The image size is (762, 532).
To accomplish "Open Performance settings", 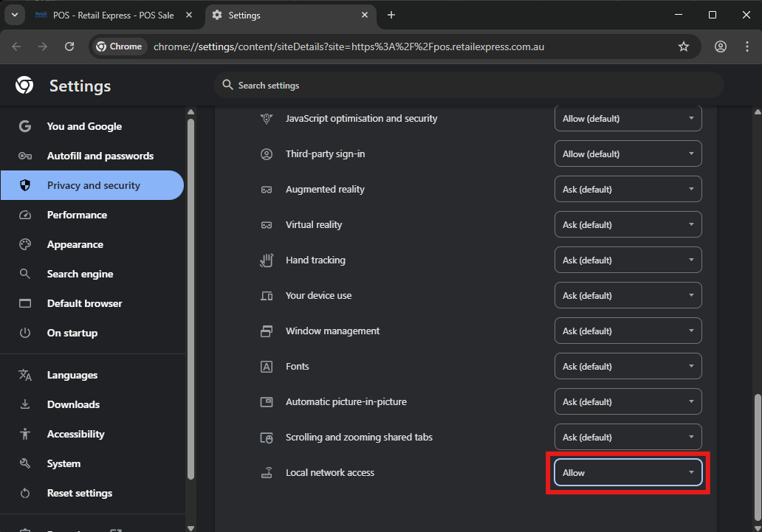I will tap(92, 215).
